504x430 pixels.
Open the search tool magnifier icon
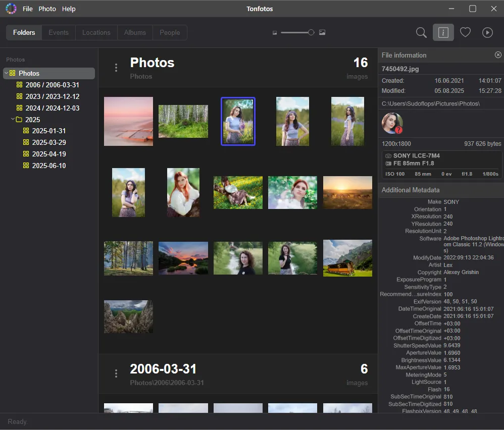click(421, 32)
